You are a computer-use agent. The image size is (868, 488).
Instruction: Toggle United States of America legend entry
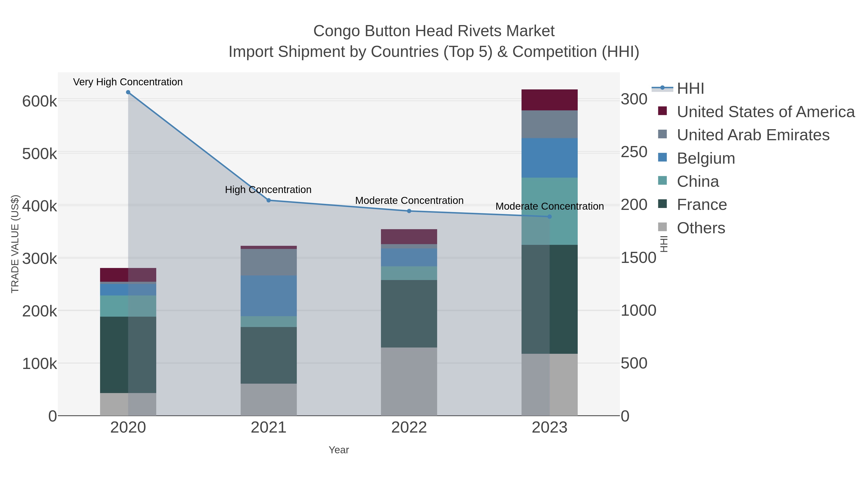click(756, 112)
